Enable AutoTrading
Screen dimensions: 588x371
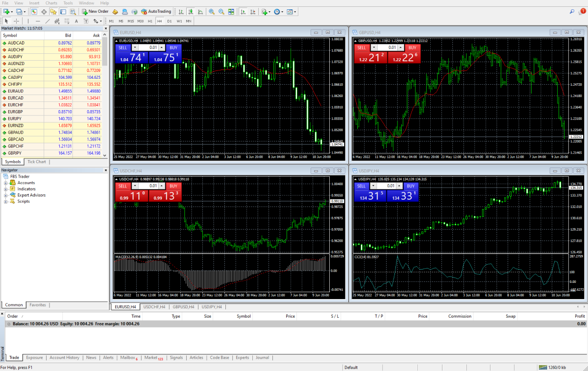click(157, 12)
